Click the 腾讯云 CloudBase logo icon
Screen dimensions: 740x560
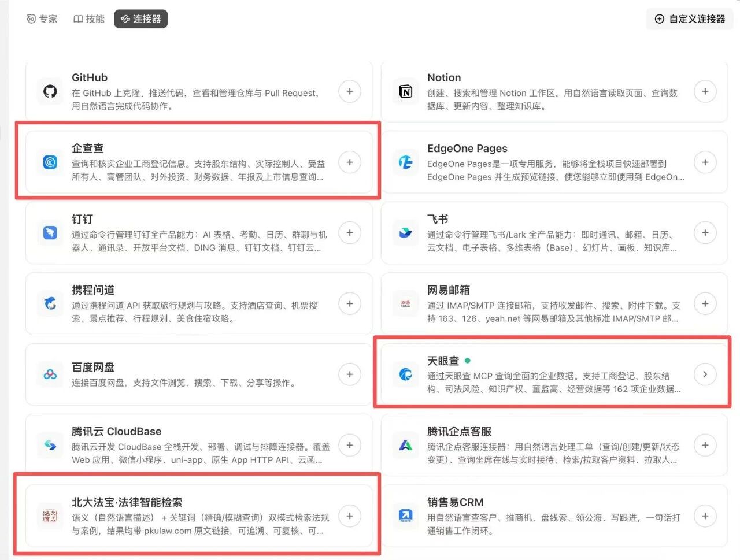pos(50,445)
